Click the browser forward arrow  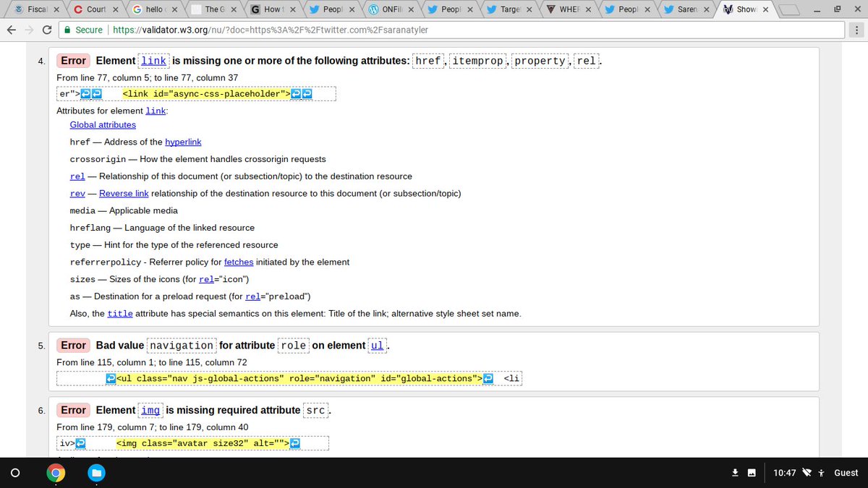pyautogui.click(x=30, y=30)
